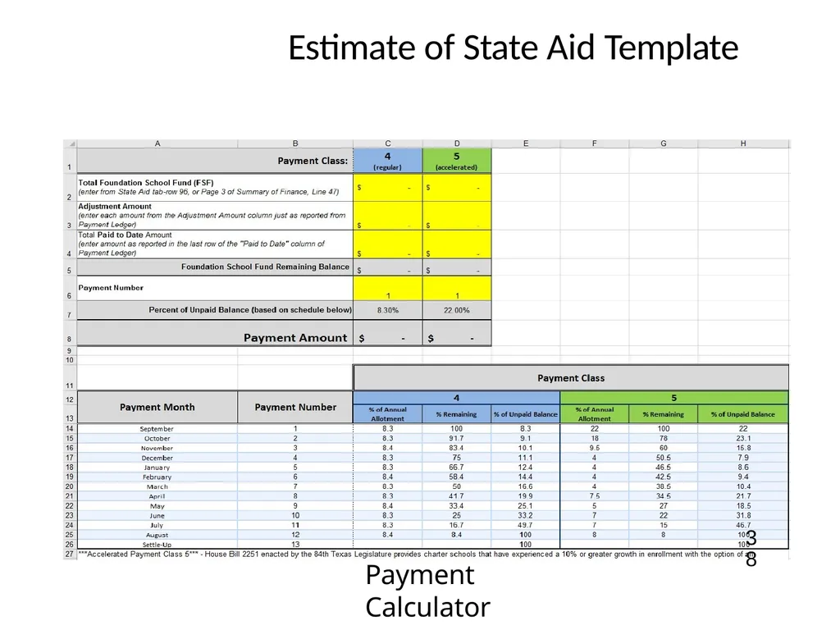
Task: Click the '22.00%' percent of unpaid balance cell
Action: 457,310
